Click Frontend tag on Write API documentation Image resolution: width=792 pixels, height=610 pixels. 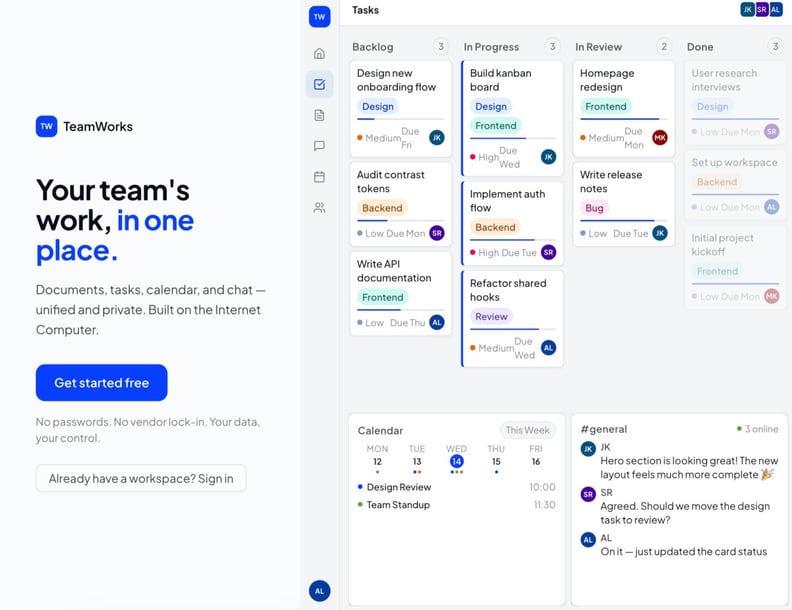coord(383,297)
